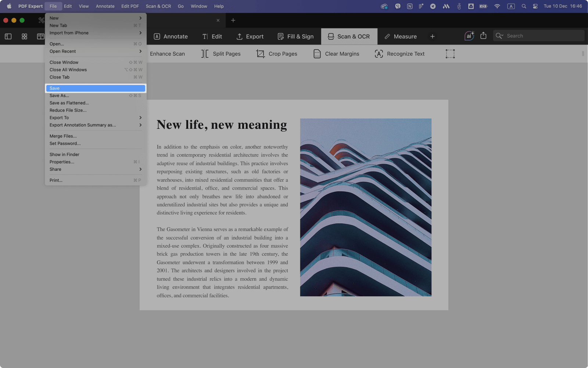Image resolution: width=588 pixels, height=368 pixels.
Task: Select Reduce File Size menu item
Action: pyautogui.click(x=68, y=110)
